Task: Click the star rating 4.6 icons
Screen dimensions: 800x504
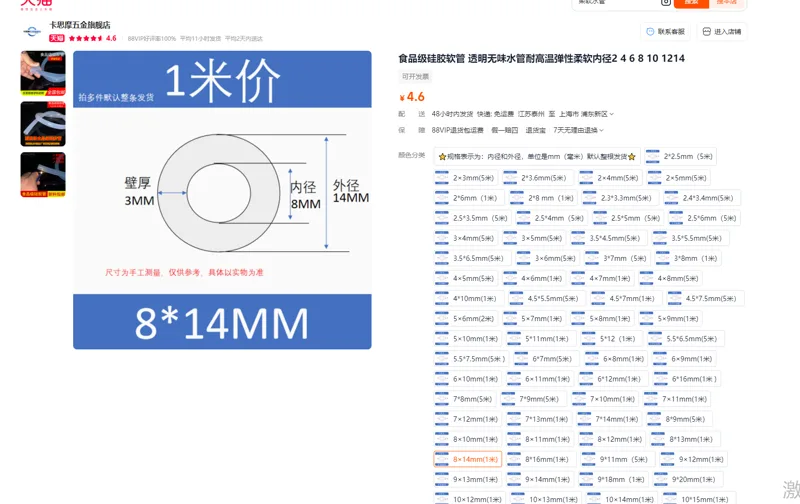Action: click(85, 38)
